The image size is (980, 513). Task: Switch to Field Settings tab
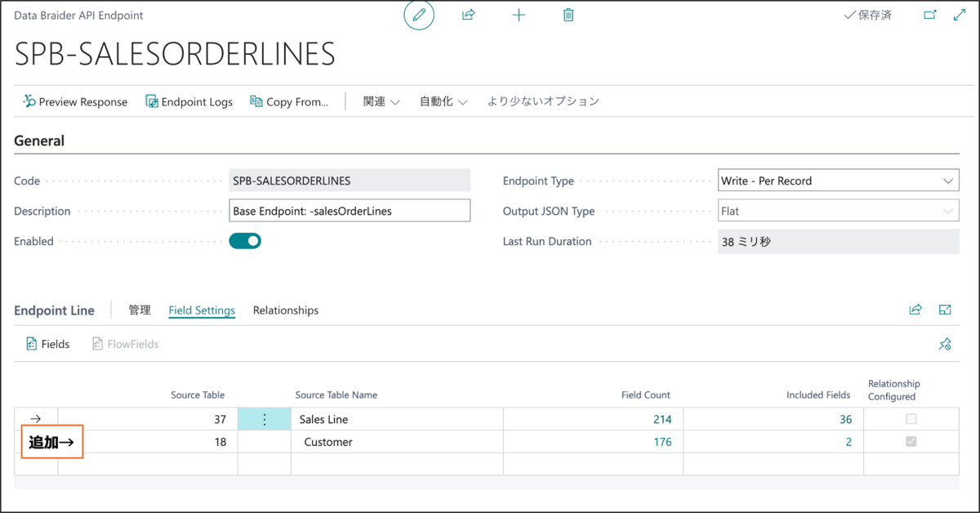(202, 310)
